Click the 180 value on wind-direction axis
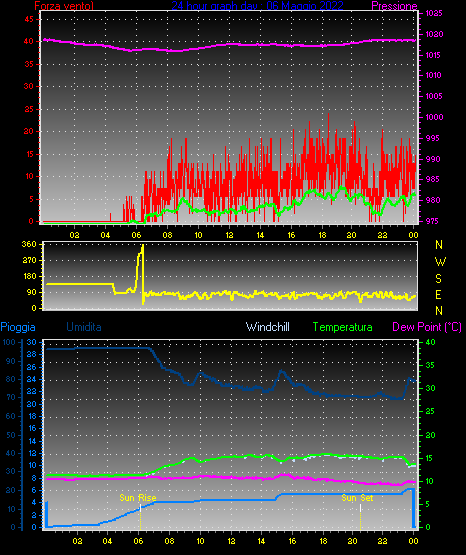The width and height of the screenshot is (466, 555). pyautogui.click(x=29, y=276)
